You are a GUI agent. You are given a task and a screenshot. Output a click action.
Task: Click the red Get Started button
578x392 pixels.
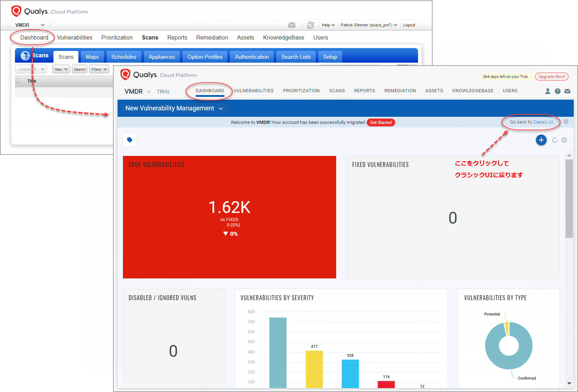click(381, 122)
